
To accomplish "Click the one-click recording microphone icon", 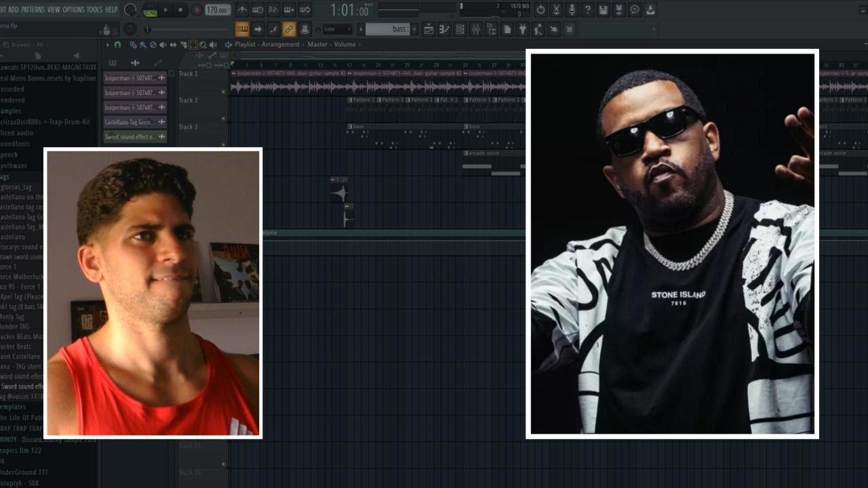I will click(572, 10).
